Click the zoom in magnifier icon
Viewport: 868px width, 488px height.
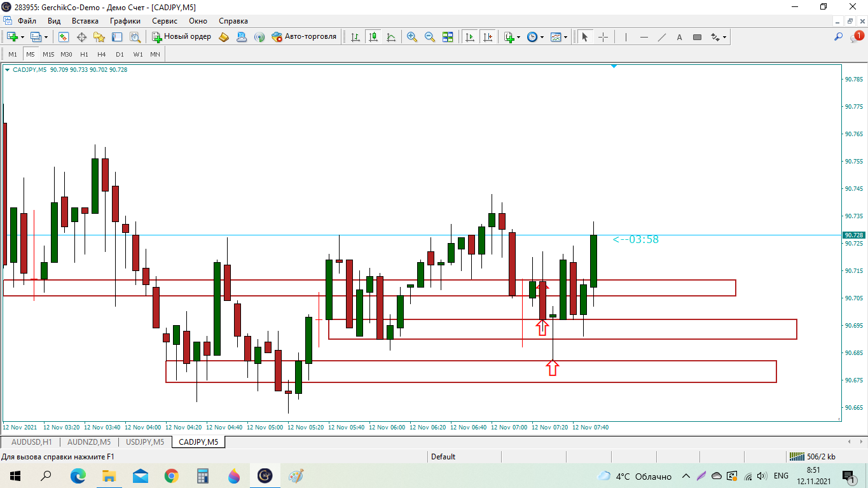(x=412, y=37)
